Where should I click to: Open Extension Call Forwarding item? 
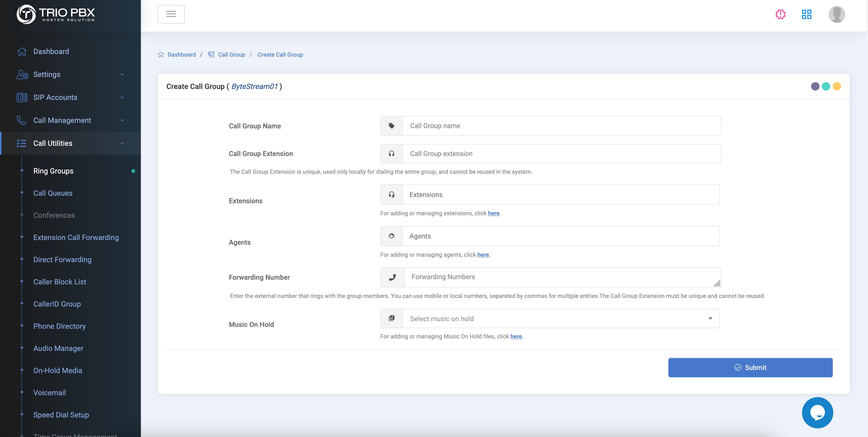coord(76,237)
